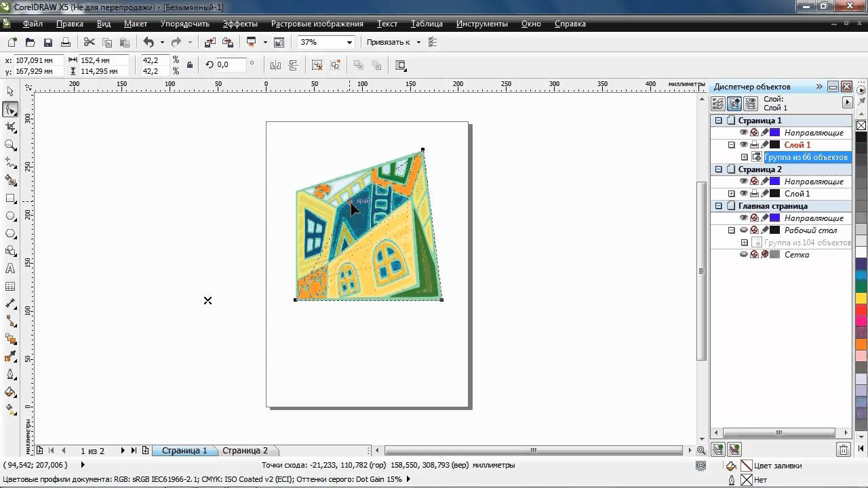Select the Smart Fill tool
The width and height of the screenshot is (868, 488).
(10, 180)
